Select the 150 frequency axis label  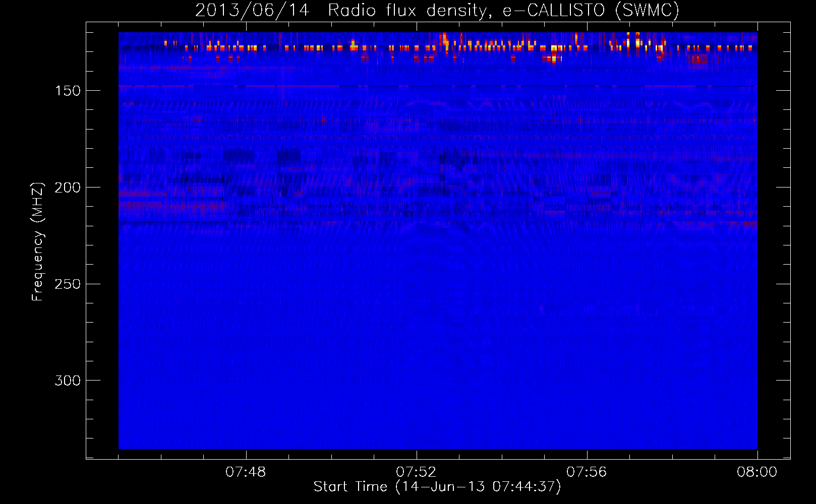(x=68, y=91)
